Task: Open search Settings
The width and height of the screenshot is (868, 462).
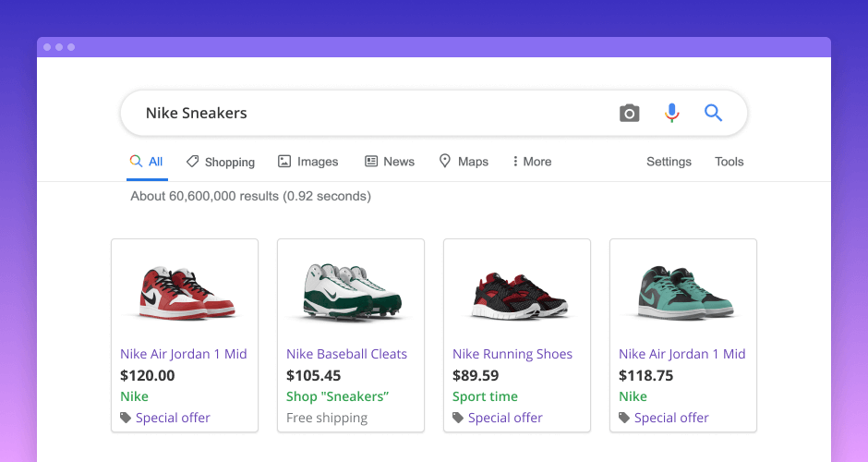Action: pyautogui.click(x=669, y=162)
